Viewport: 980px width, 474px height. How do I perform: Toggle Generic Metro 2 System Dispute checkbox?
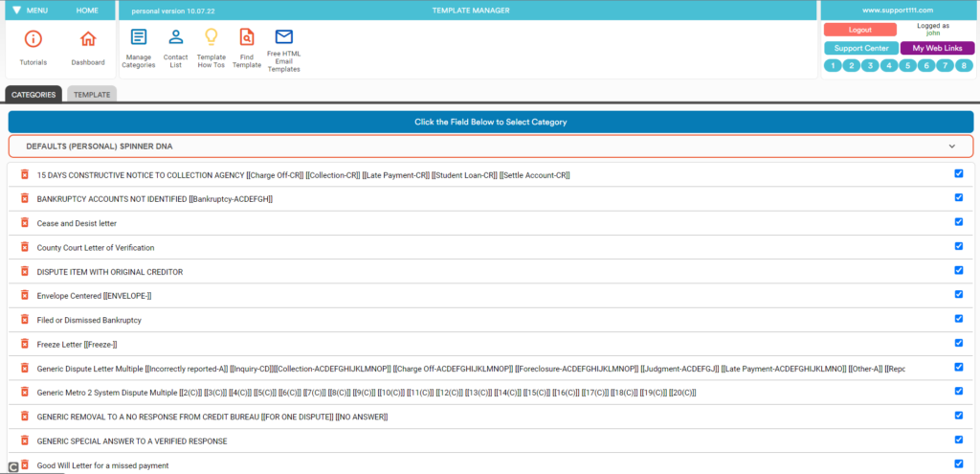959,391
